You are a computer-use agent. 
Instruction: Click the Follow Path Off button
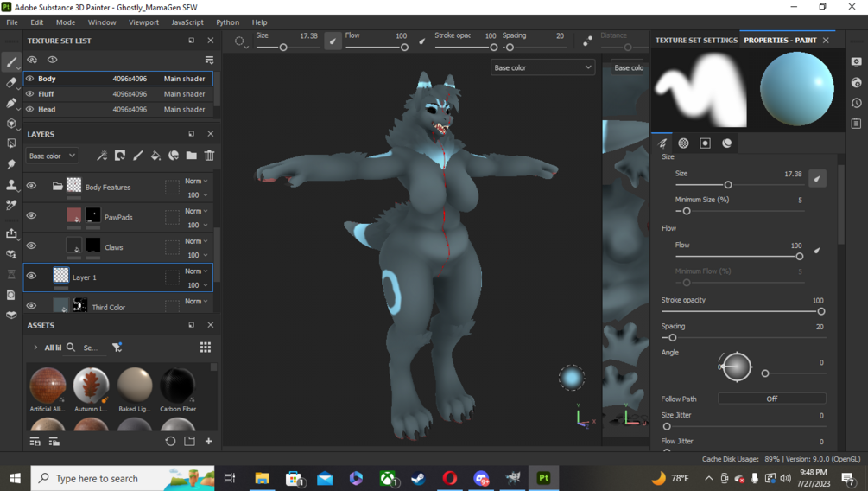(x=771, y=399)
